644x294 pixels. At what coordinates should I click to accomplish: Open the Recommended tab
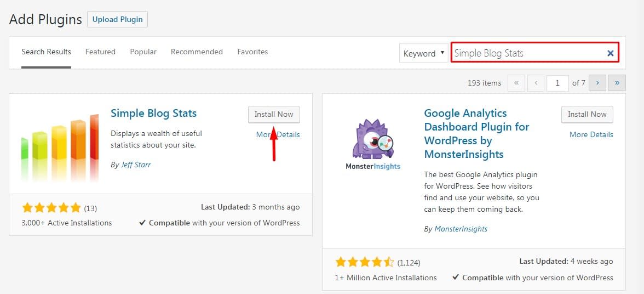click(x=197, y=52)
